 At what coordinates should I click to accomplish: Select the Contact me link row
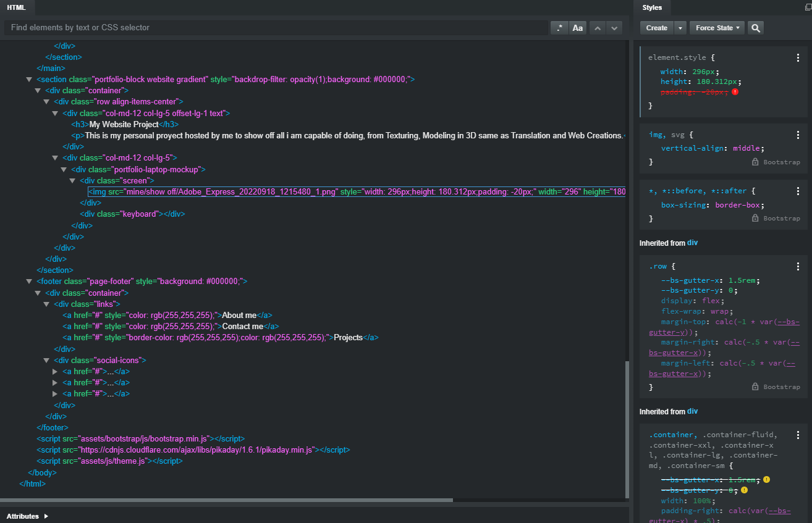(x=171, y=326)
